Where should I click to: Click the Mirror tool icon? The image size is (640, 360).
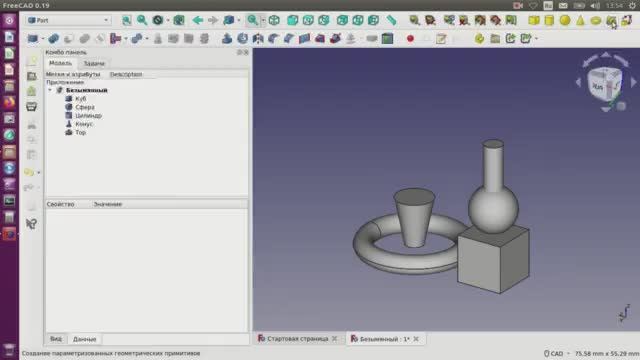(258, 39)
